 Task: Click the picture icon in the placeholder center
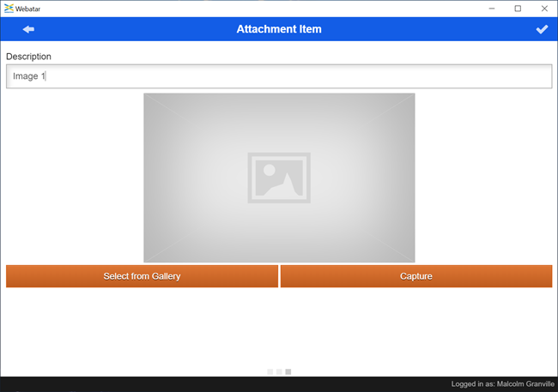[279, 178]
